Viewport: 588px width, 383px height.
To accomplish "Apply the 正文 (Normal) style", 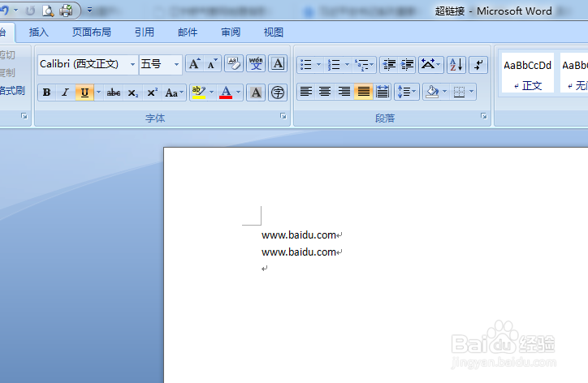I will coord(528,73).
